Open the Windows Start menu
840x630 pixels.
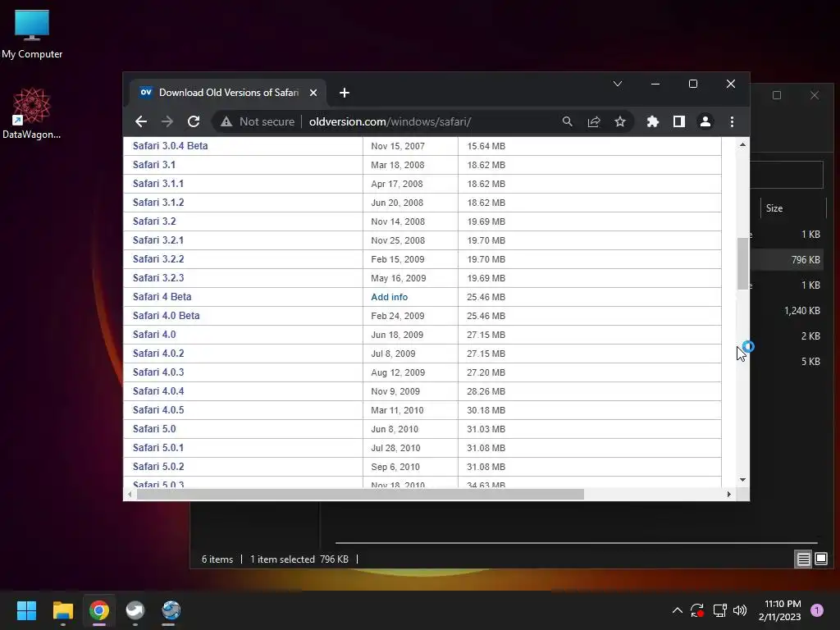point(27,610)
